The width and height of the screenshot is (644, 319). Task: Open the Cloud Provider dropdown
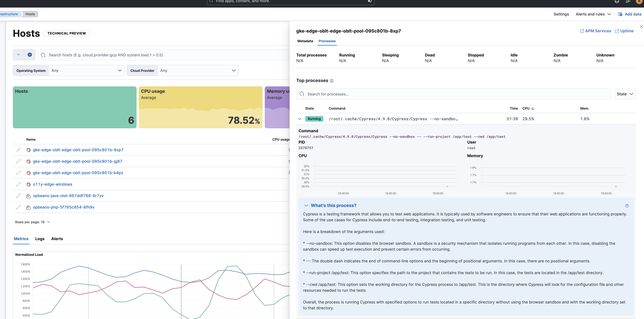coord(183,71)
